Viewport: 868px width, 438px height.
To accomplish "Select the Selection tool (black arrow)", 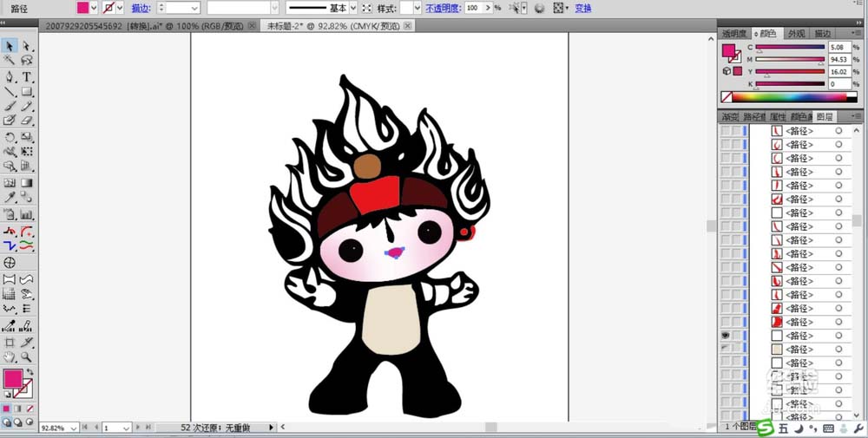I will pos(10,46).
